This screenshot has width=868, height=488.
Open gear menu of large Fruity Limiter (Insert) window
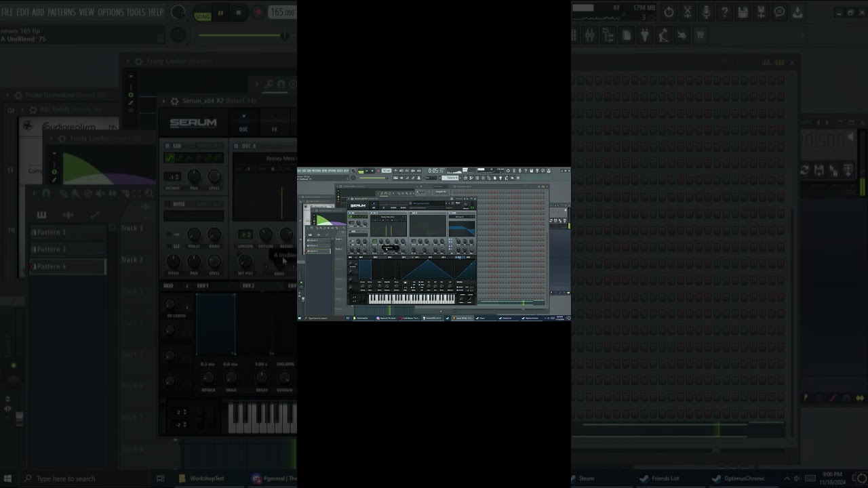(x=62, y=138)
